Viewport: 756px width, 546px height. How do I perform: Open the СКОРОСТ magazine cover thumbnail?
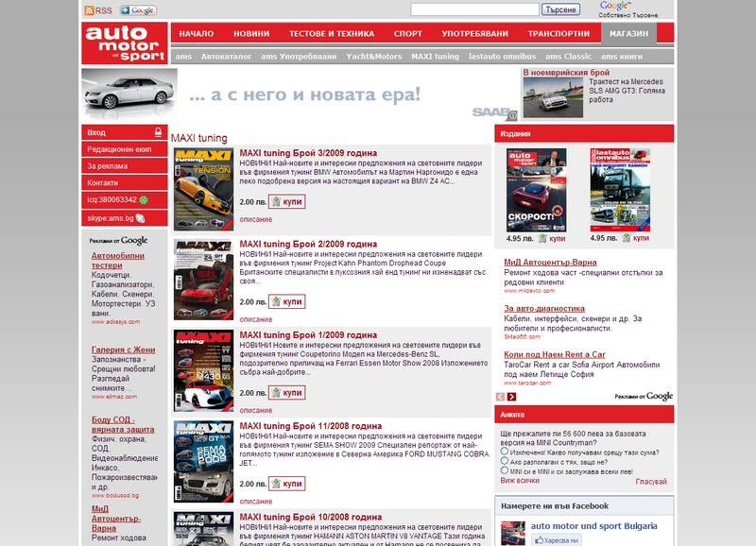(x=536, y=191)
